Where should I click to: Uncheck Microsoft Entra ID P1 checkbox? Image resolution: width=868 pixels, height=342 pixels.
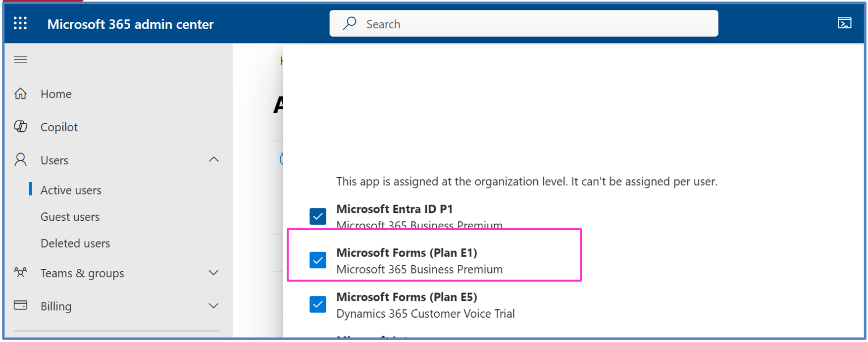coord(318,216)
